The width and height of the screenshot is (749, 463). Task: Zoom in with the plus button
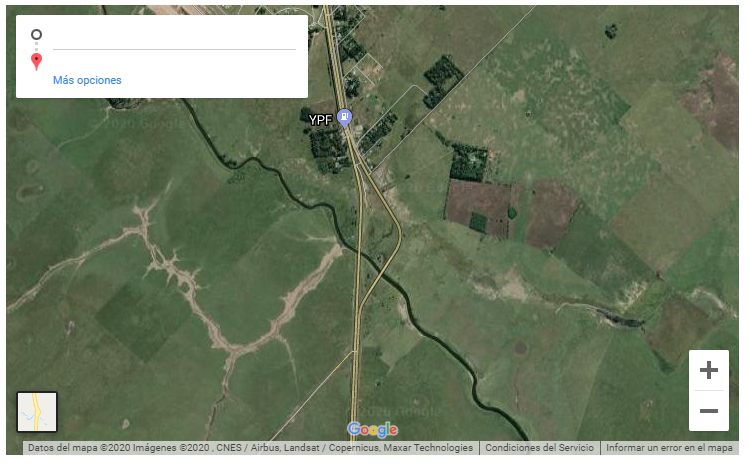pyautogui.click(x=708, y=370)
